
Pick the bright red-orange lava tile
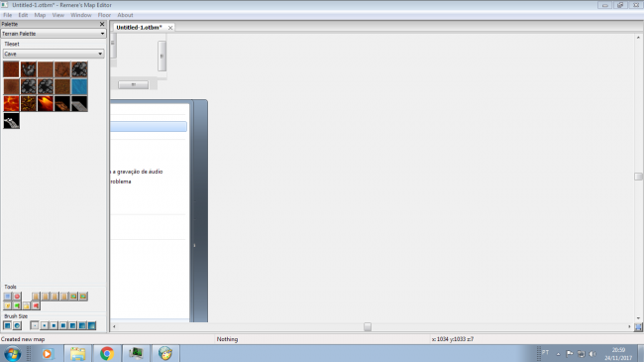coord(11,104)
